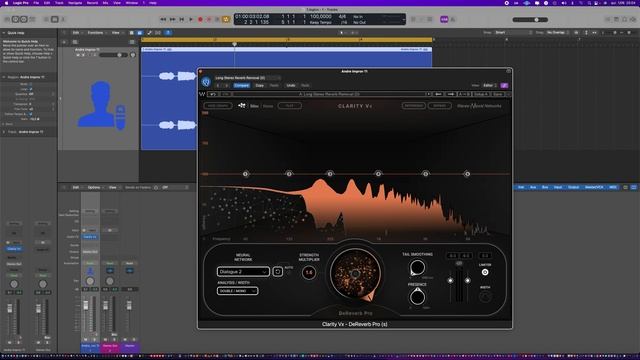Click the Compare button in plug-in header
Screen dimensions: 640x360
[x=242, y=85]
